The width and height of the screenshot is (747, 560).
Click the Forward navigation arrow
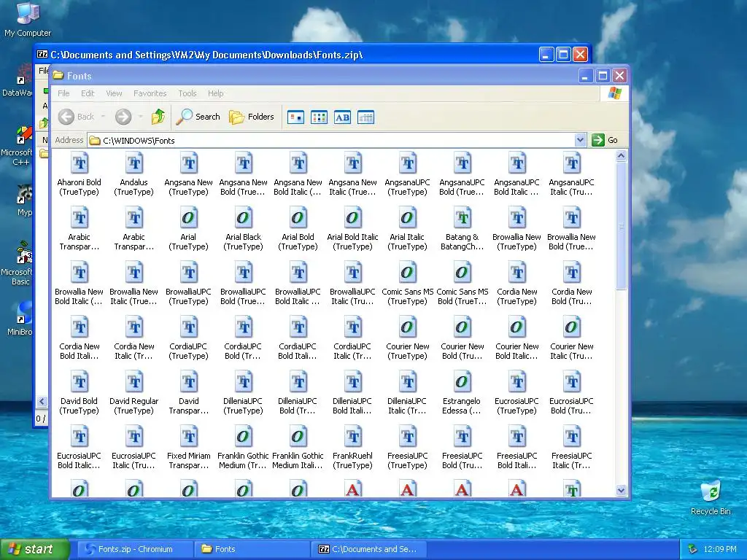[123, 117]
